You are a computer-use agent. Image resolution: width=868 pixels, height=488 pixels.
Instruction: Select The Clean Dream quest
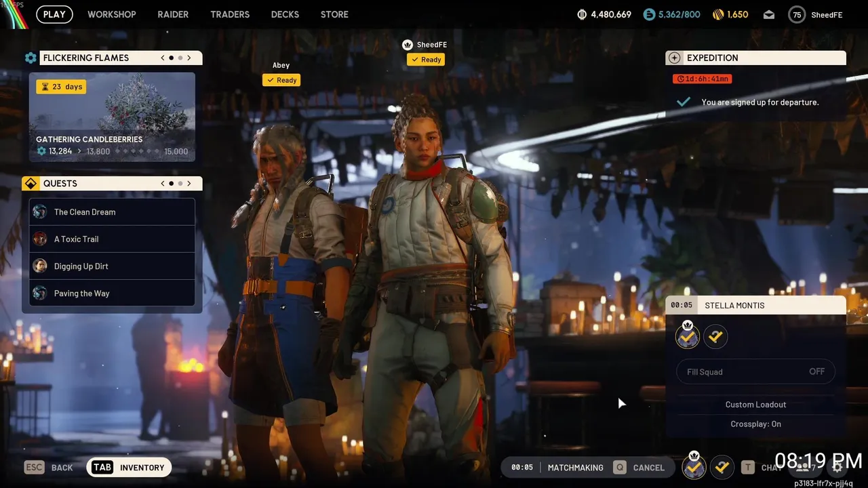(x=112, y=212)
